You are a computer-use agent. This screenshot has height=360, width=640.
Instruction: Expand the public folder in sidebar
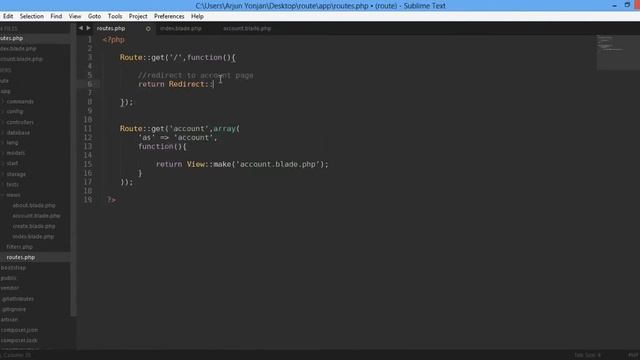8,278
